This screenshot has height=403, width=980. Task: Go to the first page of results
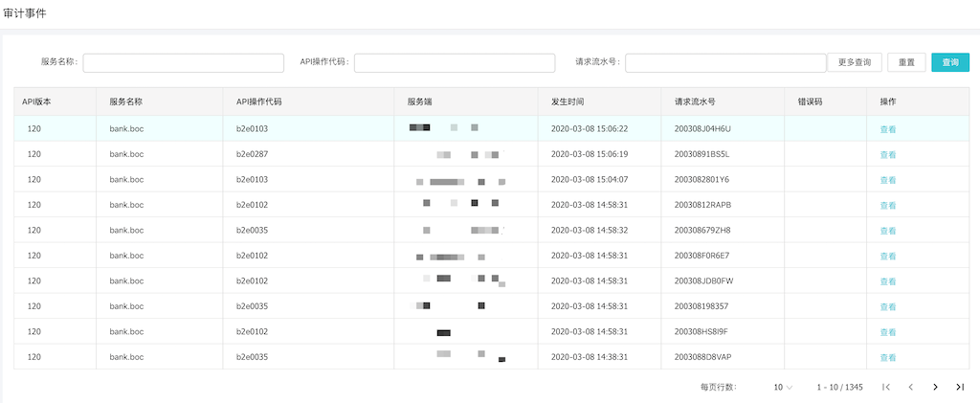click(x=886, y=387)
